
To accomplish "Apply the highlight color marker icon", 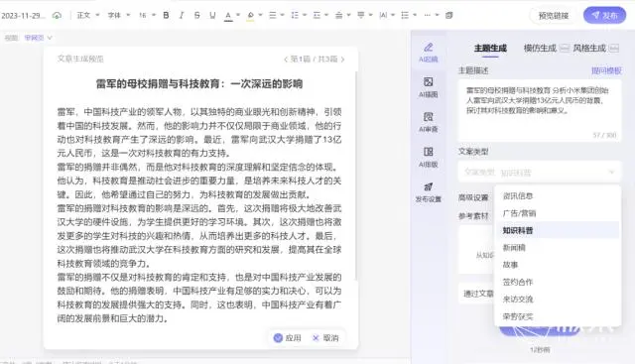I will tap(250, 16).
